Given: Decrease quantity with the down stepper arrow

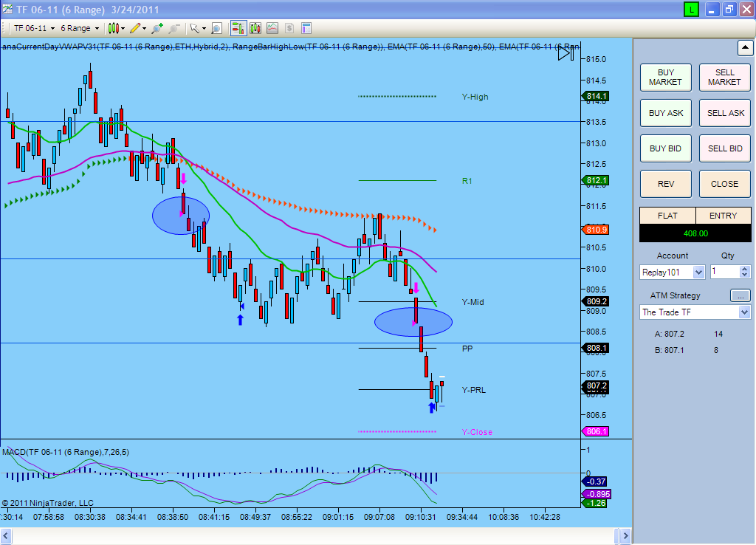Looking at the screenshot, I should tap(745, 275).
